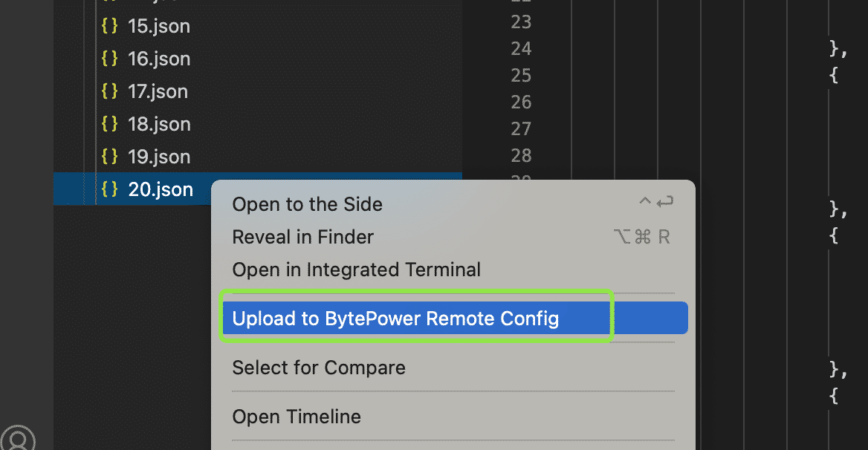Screen dimensions: 868x450
Task: Click the JSON braces icon beside 18.json
Action: coord(109,124)
